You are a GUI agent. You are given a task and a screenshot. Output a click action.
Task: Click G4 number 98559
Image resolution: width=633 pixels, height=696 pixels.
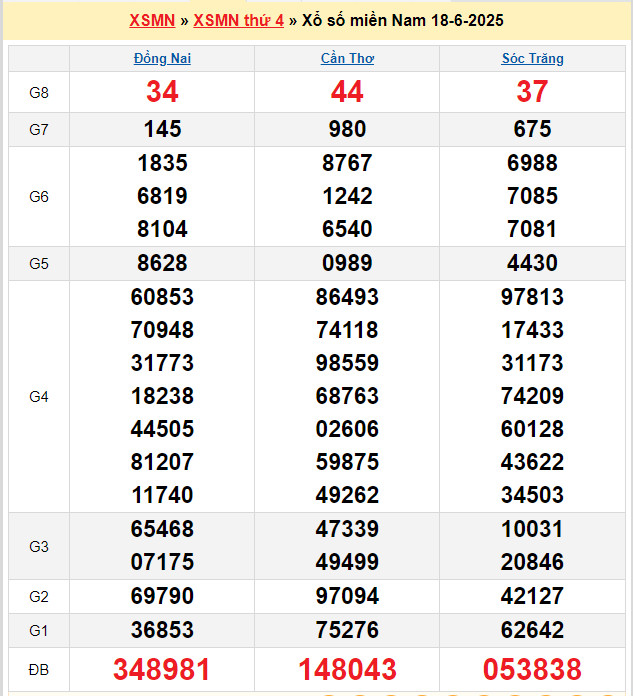pos(347,363)
